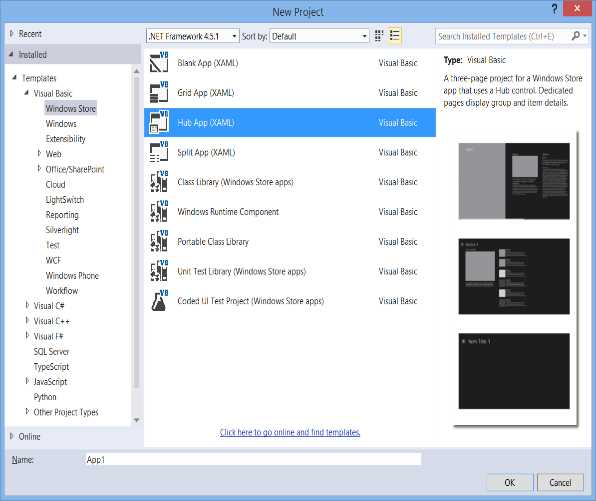596x501 pixels.
Task: Click the Grid App (XAML) template icon
Action: click(159, 93)
